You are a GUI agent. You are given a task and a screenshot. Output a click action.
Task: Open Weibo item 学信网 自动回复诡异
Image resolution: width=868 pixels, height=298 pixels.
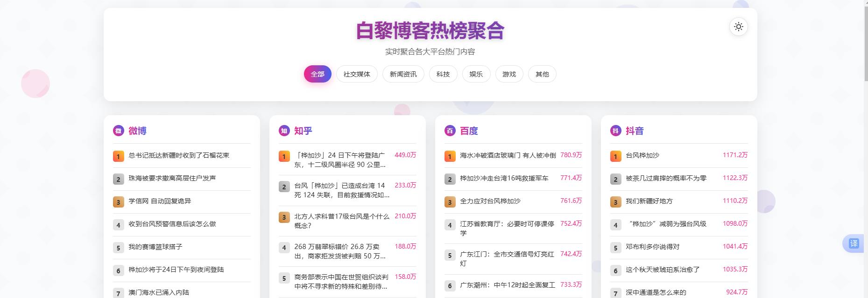[160, 201]
